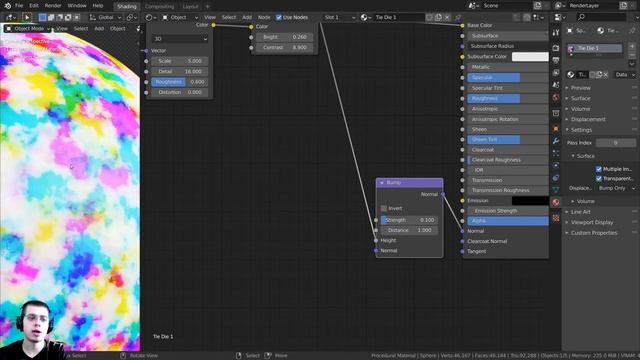Screen dimensions: 640x360
Task: Open the Particles properties tab icon
Action: [x=556, y=153]
